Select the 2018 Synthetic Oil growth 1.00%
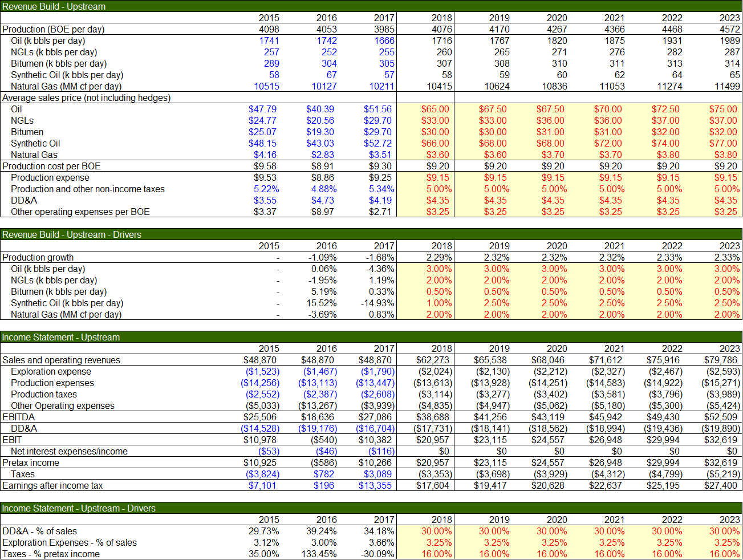This screenshot has width=743, height=560. 439,303
